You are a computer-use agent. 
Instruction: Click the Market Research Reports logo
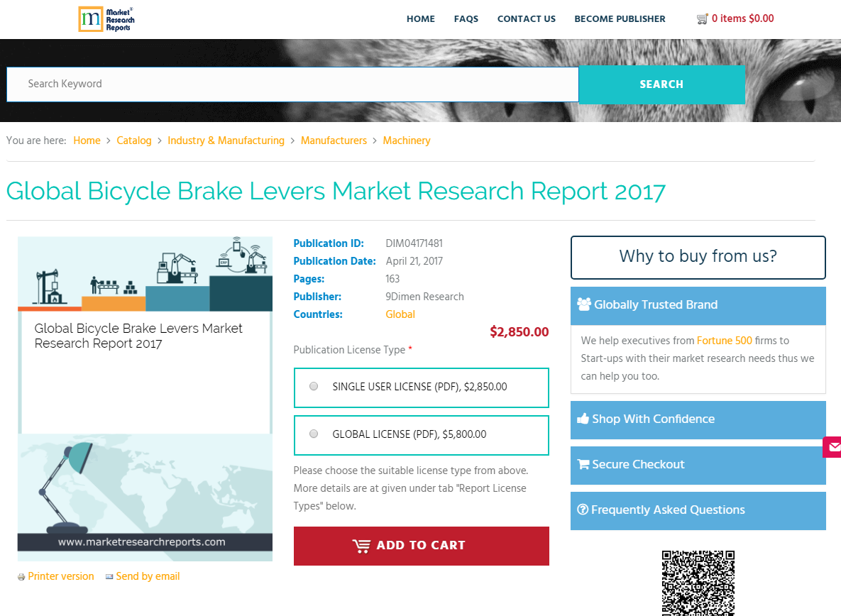click(x=106, y=19)
